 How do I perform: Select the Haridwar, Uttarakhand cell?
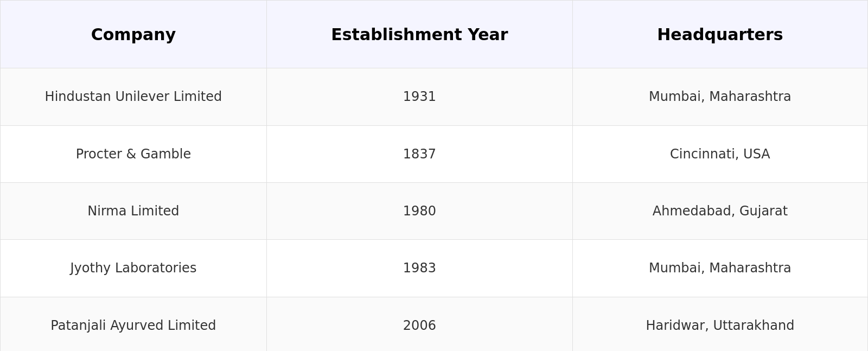click(720, 326)
